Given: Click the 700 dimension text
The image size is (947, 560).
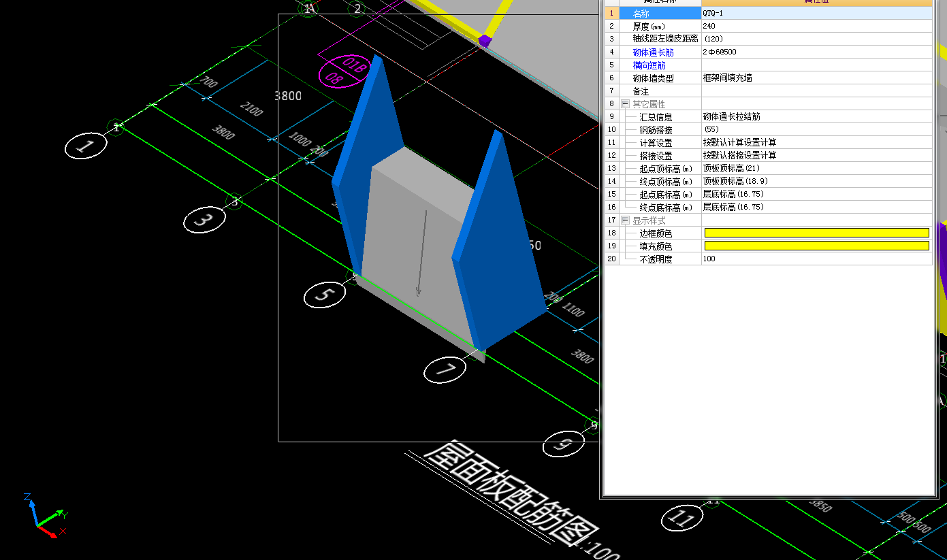Looking at the screenshot, I should [x=210, y=83].
